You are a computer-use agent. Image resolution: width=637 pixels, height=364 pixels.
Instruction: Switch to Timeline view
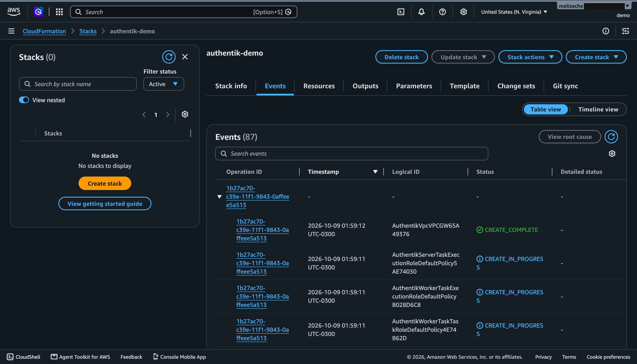[598, 109]
